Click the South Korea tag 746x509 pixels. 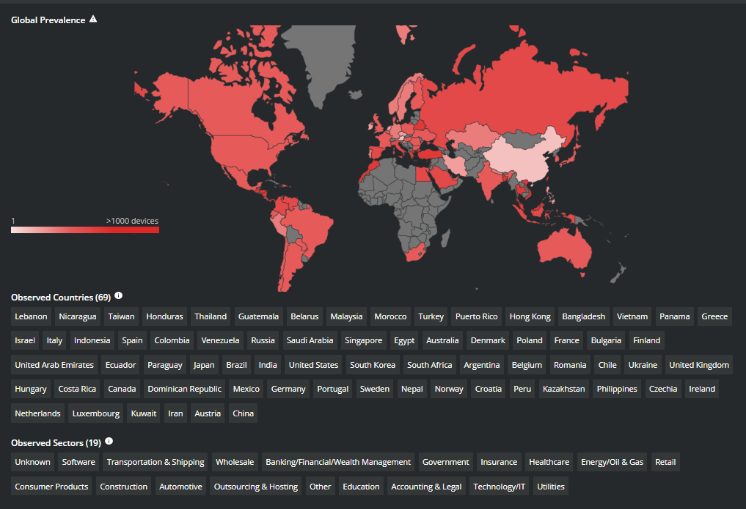(x=373, y=365)
